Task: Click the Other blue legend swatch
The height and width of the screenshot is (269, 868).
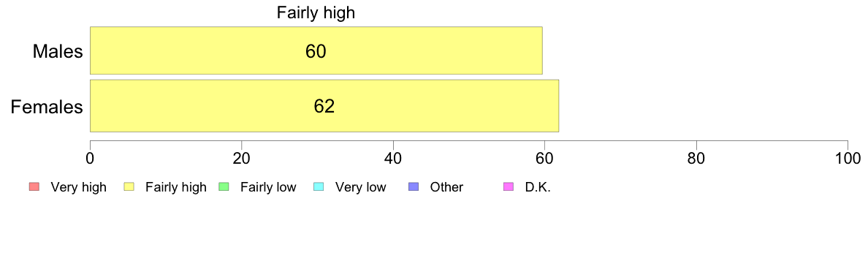Action: click(413, 187)
